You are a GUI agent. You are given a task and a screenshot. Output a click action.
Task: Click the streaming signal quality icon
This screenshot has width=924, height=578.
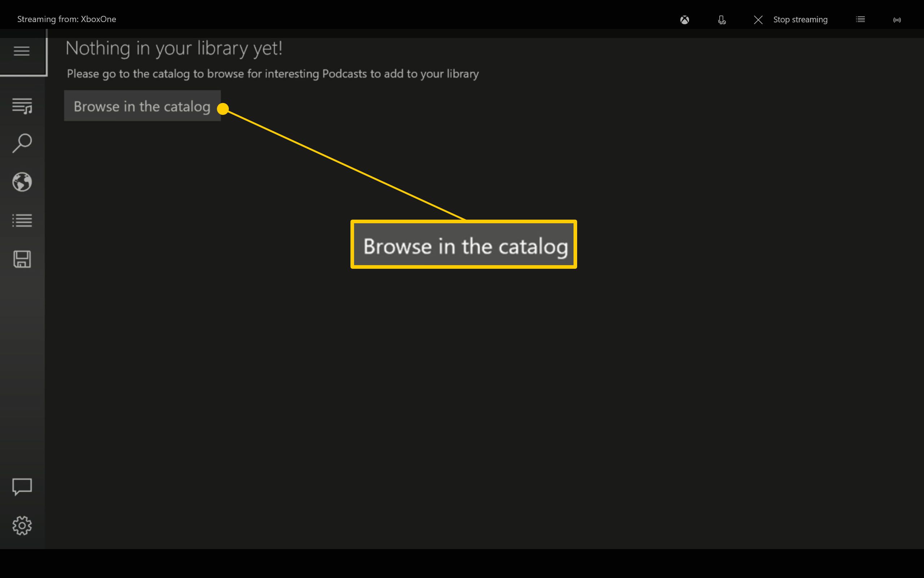click(897, 20)
